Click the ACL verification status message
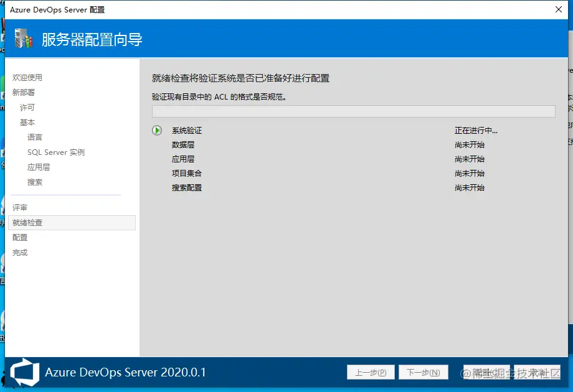Image resolution: width=573 pixels, height=392 pixels. pyautogui.click(x=219, y=96)
